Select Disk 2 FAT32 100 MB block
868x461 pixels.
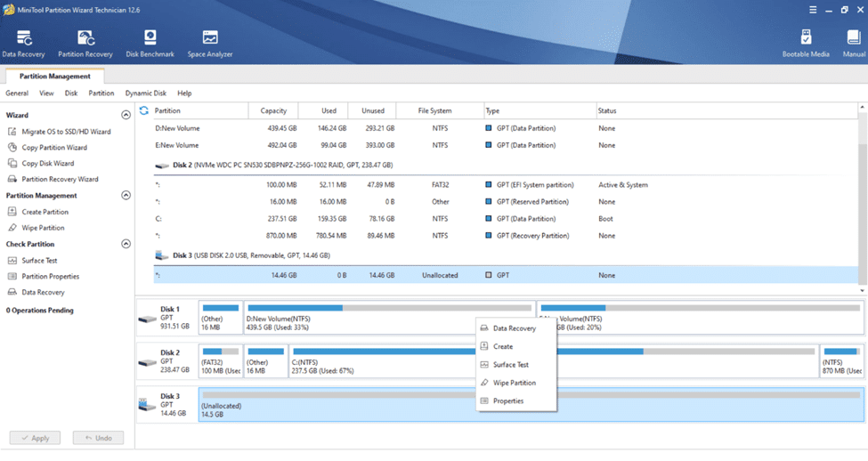pyautogui.click(x=220, y=360)
